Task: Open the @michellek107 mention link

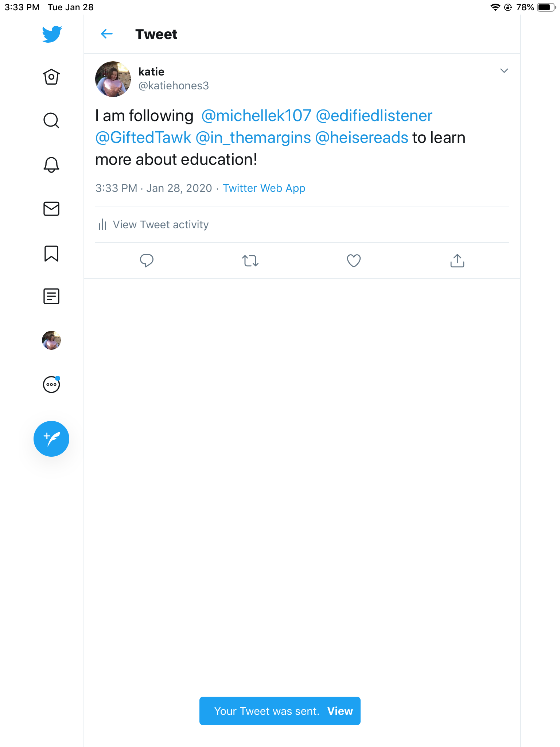Action: 256,116
